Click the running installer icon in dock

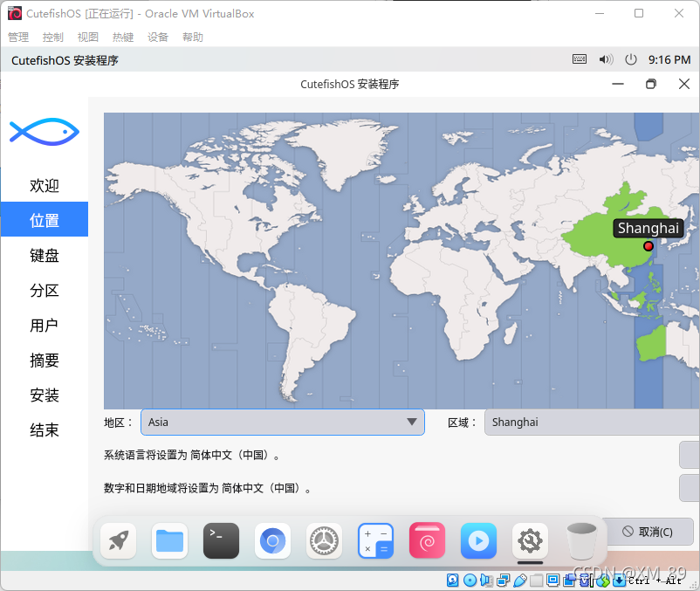[x=530, y=541]
